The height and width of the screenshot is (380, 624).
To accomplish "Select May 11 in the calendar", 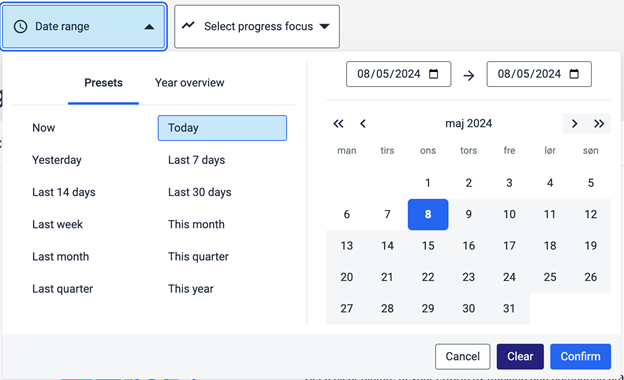I will (550, 214).
